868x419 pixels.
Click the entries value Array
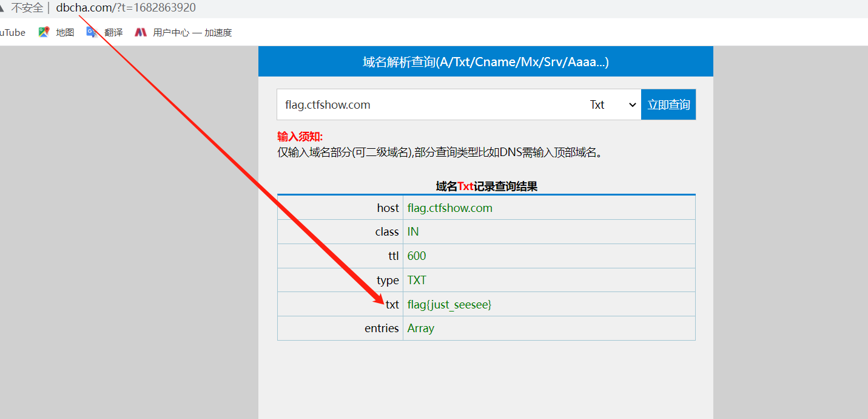pyautogui.click(x=420, y=329)
